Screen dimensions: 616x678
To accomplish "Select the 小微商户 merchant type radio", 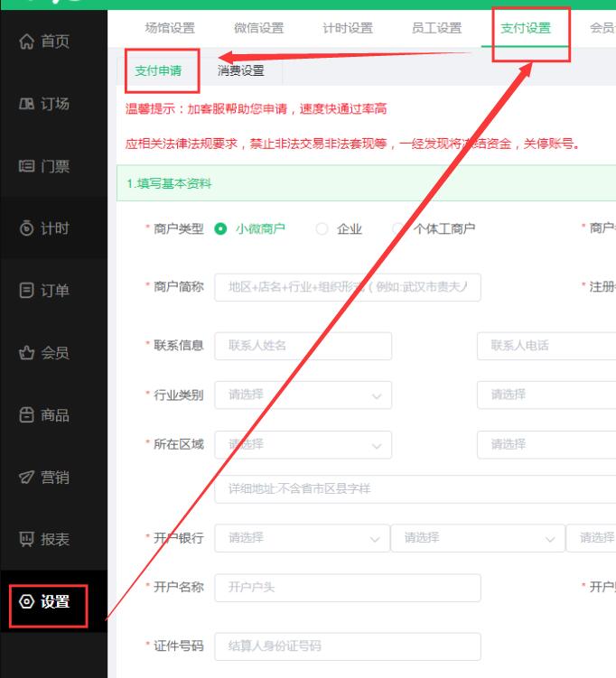I will [x=220, y=229].
